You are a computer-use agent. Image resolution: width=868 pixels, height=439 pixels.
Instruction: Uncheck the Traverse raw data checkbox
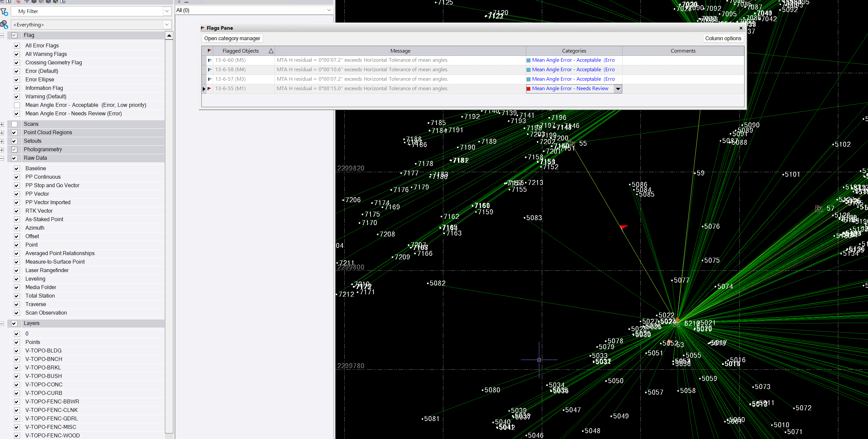17,304
